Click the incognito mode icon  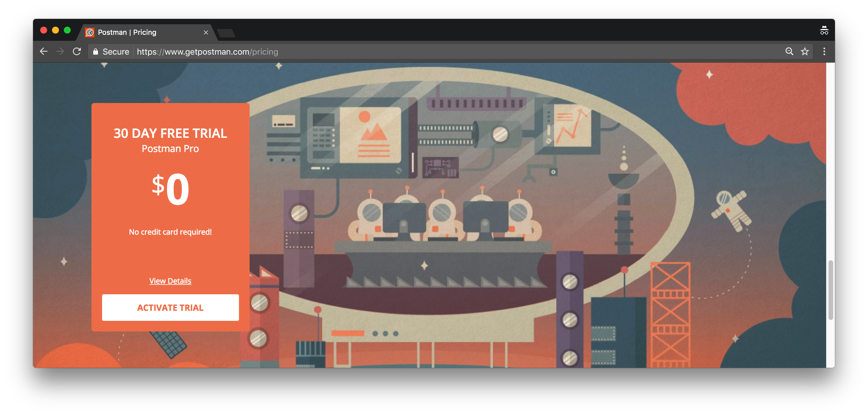coord(824,31)
